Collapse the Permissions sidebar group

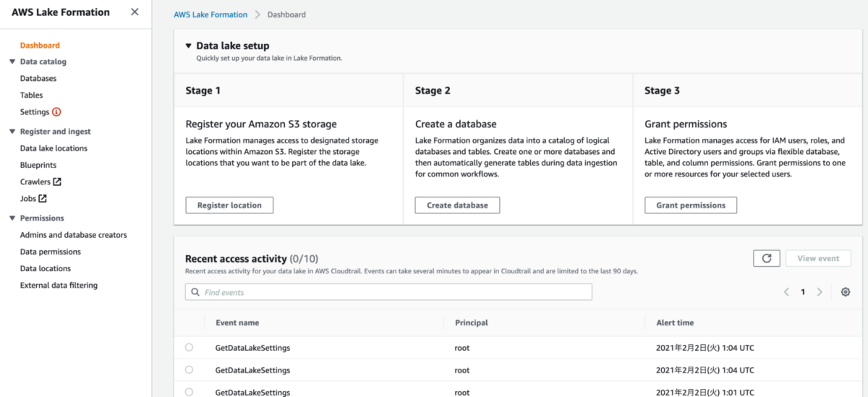click(12, 218)
